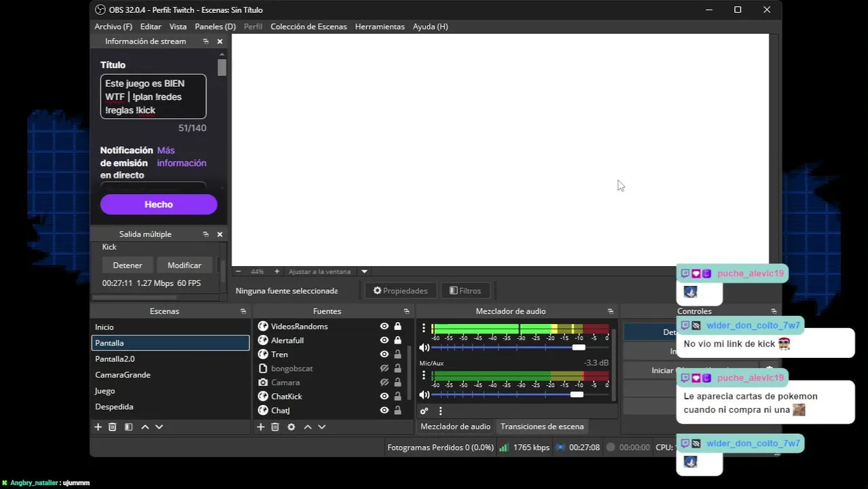Image resolution: width=868 pixels, height=489 pixels.
Task: Hide the Tren source
Action: click(384, 355)
